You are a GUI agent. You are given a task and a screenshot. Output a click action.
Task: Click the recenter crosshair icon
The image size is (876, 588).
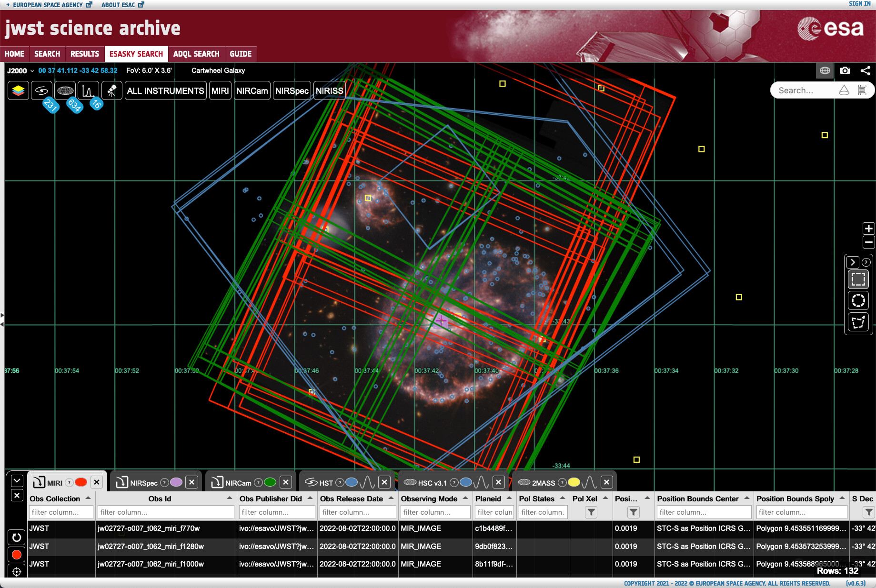click(x=17, y=572)
